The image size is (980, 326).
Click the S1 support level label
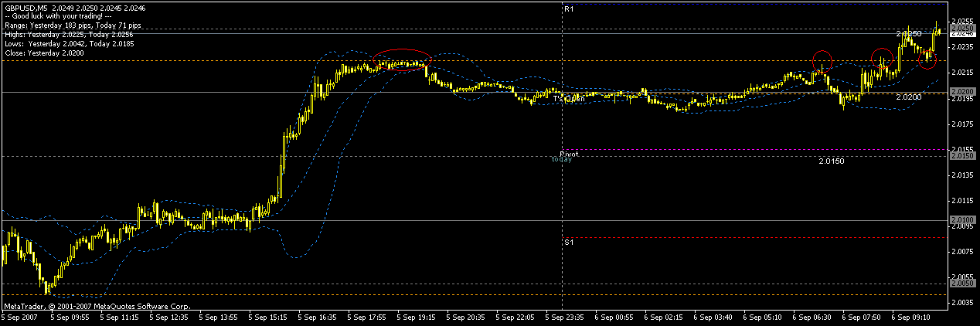pyautogui.click(x=569, y=242)
